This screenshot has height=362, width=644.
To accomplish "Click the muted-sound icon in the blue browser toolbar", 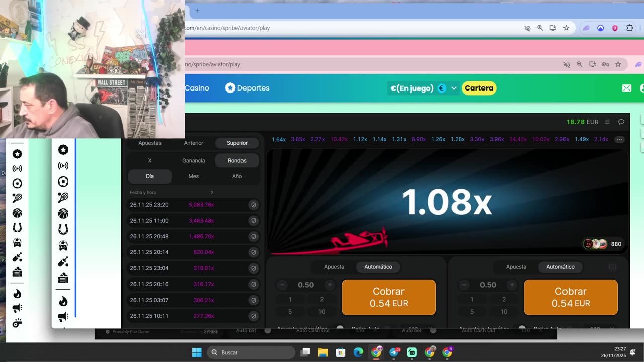I will tap(527, 28).
